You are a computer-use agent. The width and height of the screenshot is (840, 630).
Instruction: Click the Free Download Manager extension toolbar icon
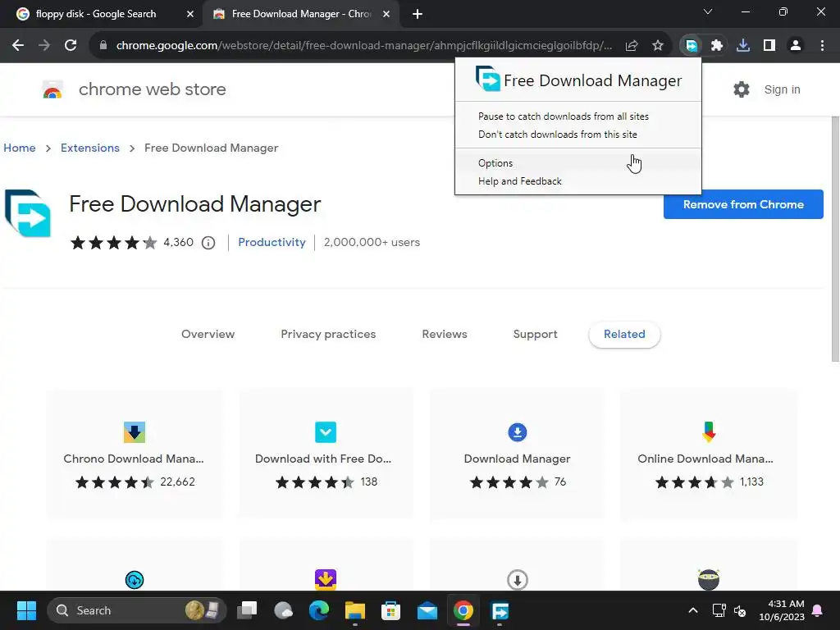[691, 46]
